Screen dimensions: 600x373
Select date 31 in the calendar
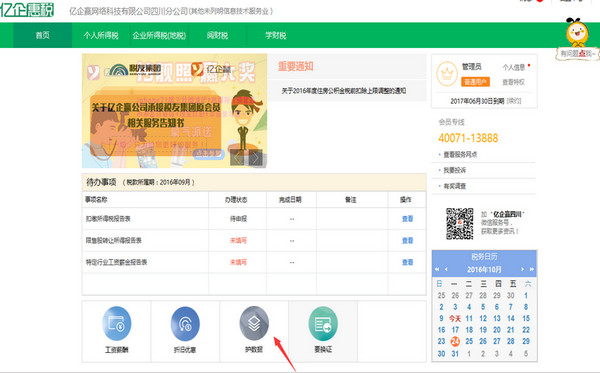[x=455, y=354]
